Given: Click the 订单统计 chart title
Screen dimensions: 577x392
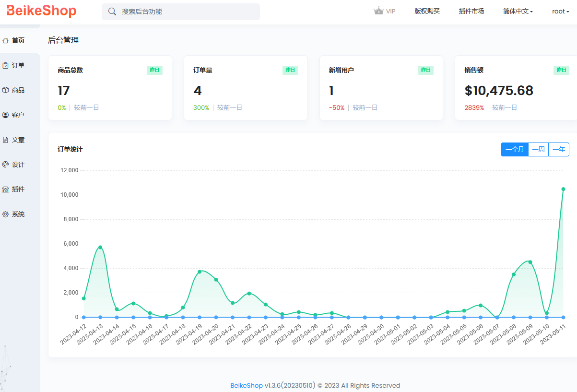Looking at the screenshot, I should point(70,149).
